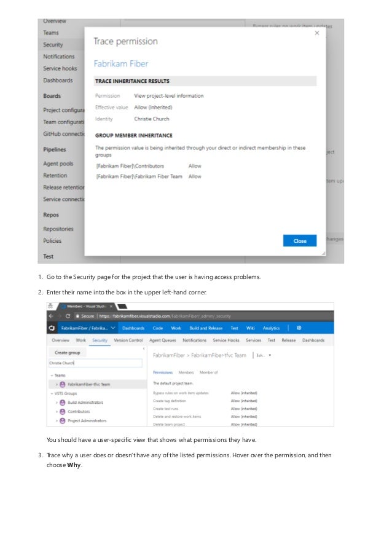Open Dashboards in the left sidebar

[58, 81]
